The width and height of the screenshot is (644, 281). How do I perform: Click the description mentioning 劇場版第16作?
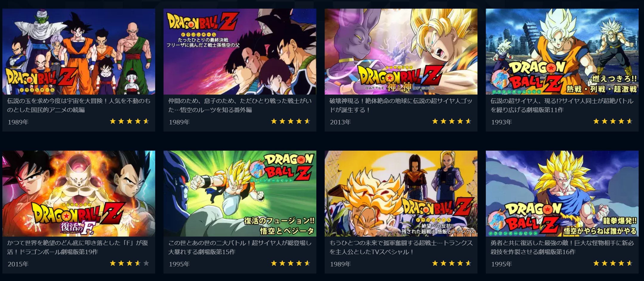562,247
